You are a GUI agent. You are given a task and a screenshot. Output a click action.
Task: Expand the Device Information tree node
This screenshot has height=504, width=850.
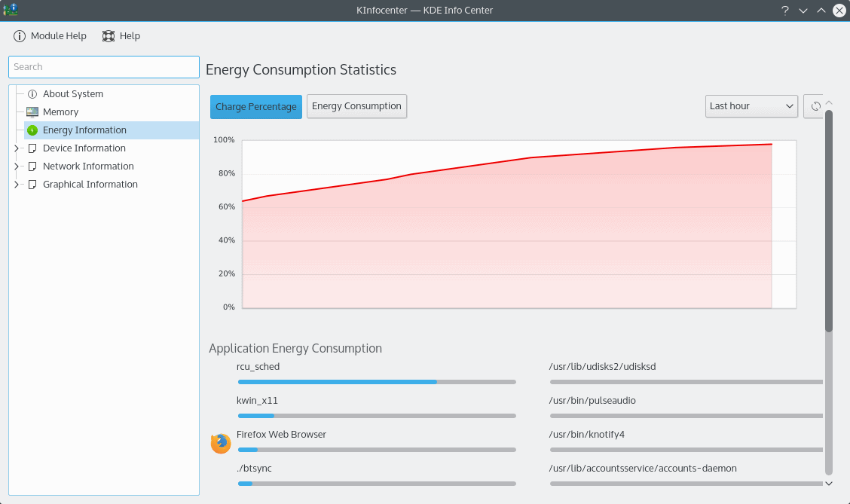[17, 148]
